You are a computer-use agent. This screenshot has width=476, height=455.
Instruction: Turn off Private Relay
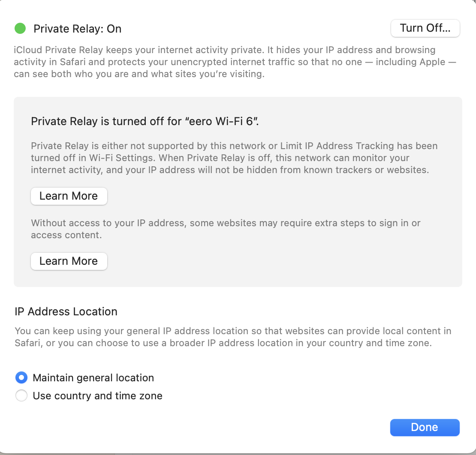coord(425,28)
